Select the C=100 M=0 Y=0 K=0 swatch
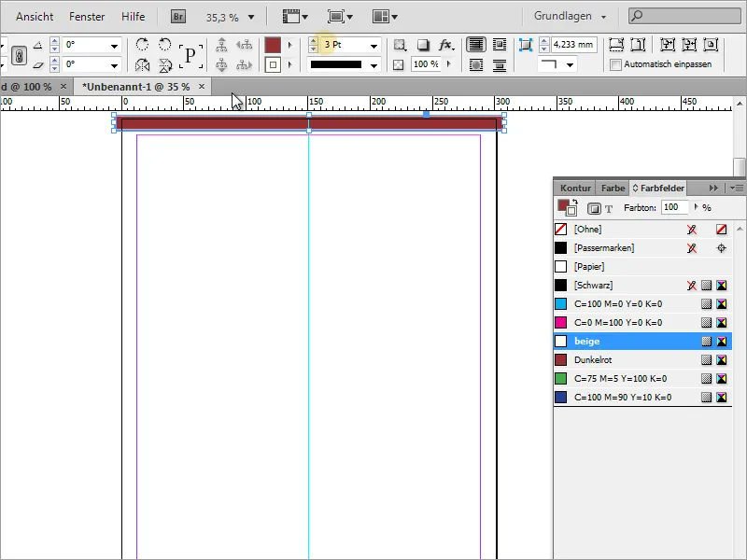The height and width of the screenshot is (560, 747). coord(642,304)
